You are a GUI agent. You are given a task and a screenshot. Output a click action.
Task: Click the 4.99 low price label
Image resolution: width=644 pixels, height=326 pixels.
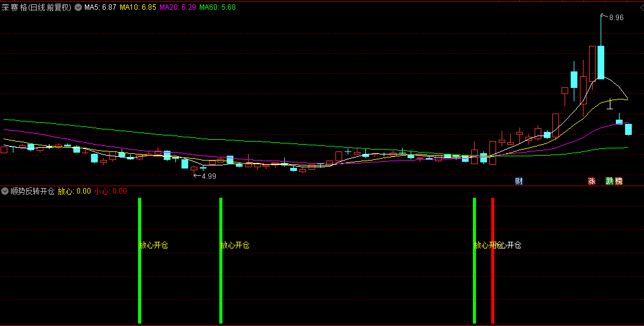[208, 176]
